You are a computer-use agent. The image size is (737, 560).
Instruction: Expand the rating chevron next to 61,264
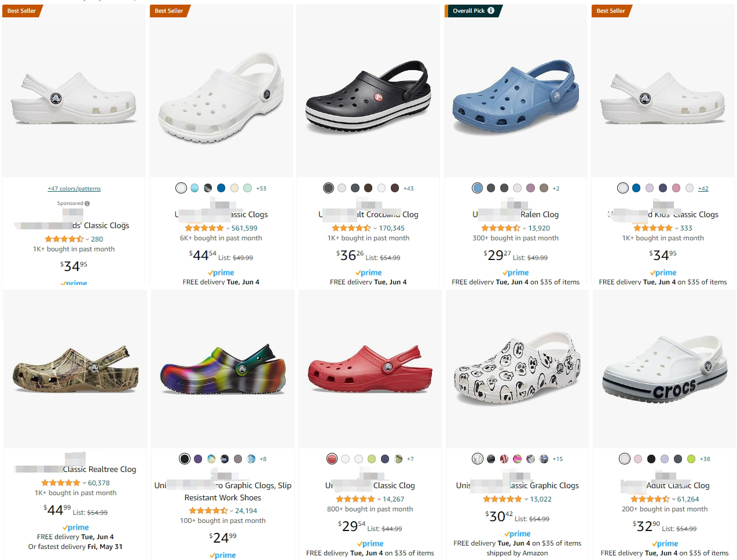673,499
